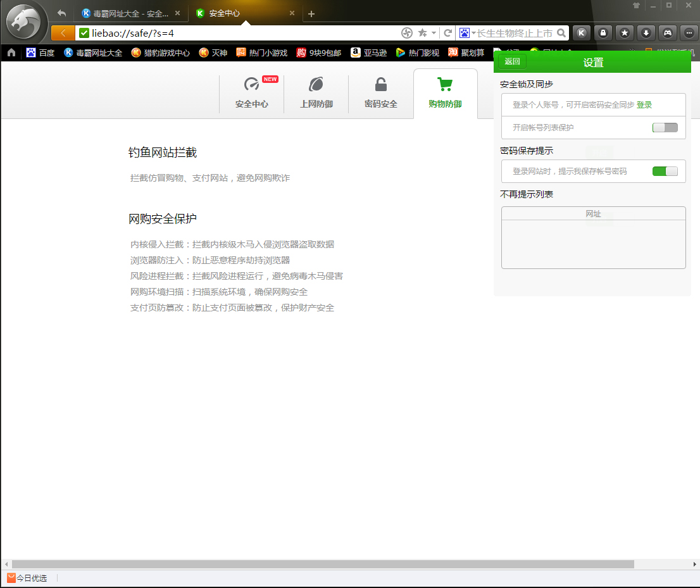Select the 上网防御 leaf icon
Screen dimensions: 700x588
coord(316,92)
